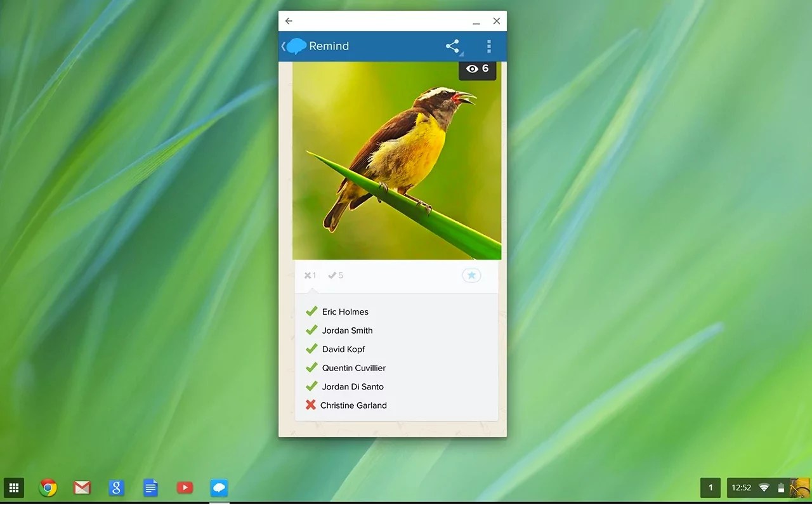Click the green check beside Eric Holmes
Image resolution: width=812 pixels, height=505 pixels.
point(311,311)
